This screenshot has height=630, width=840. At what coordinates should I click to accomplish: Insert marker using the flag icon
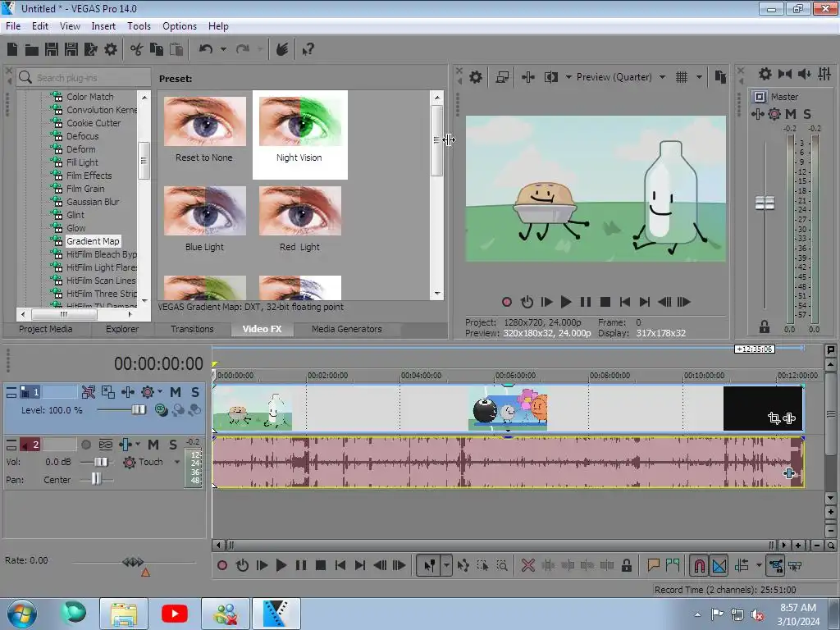pos(653,565)
